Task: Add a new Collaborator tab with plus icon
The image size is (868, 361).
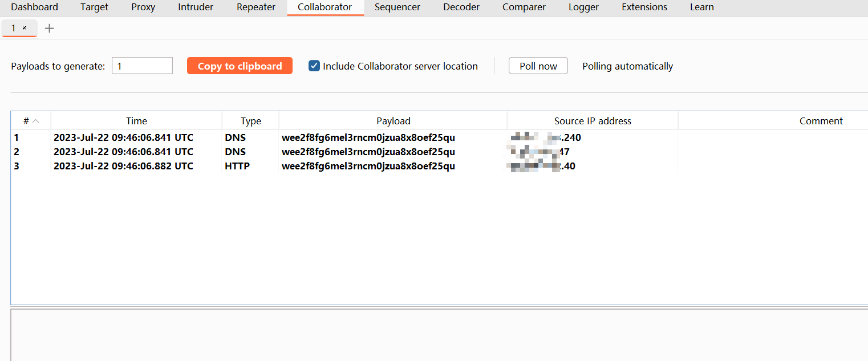Action: point(50,28)
